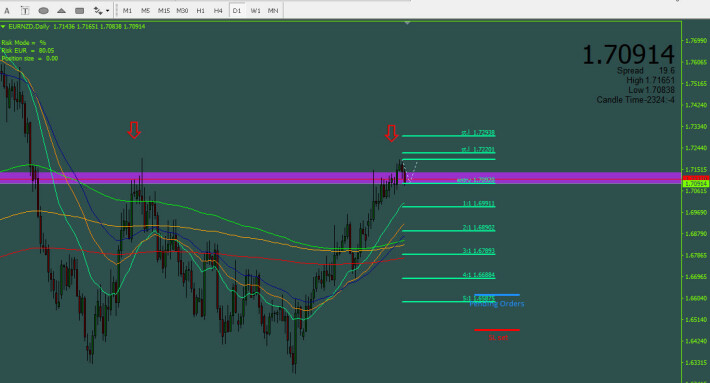Image resolution: width=710 pixels, height=383 pixels.
Task: Collapse the EURNZD,Daily chart header triangle
Action: click(x=4, y=27)
